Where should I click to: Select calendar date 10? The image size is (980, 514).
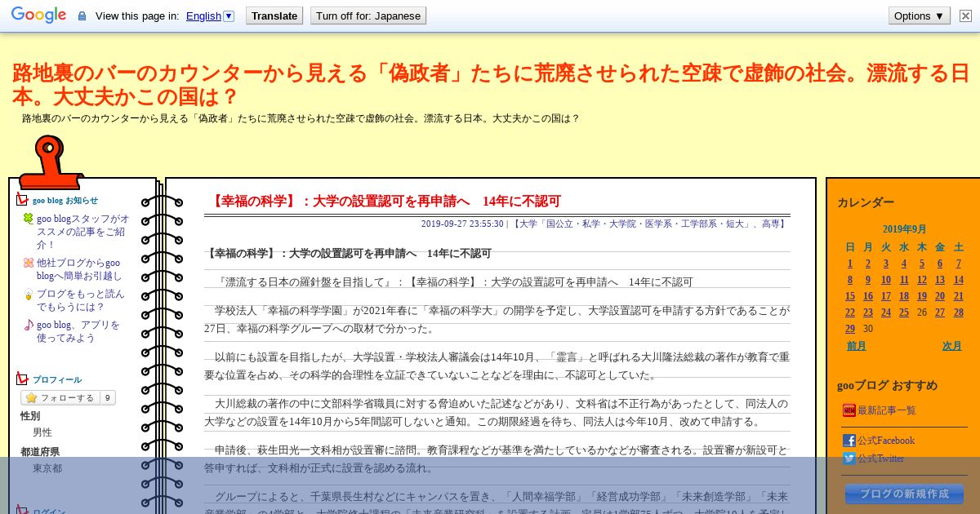click(886, 280)
